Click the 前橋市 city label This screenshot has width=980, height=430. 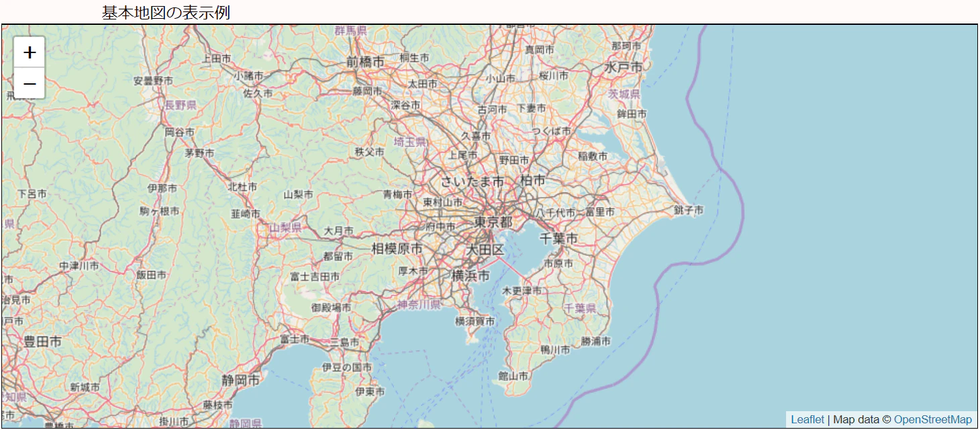coord(366,62)
